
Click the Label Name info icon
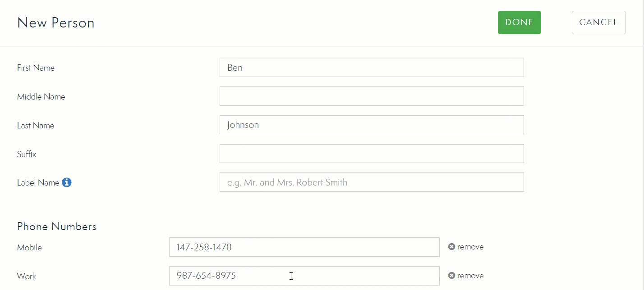(67, 182)
